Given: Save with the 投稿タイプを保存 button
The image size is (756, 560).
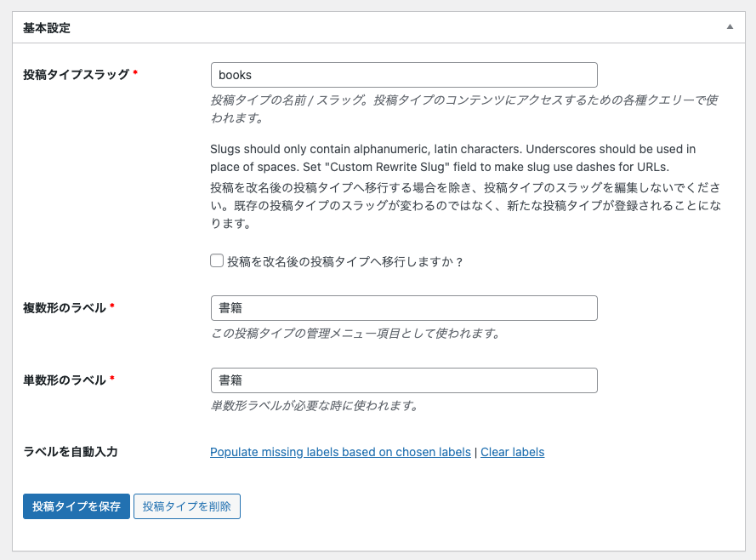Looking at the screenshot, I should click(77, 506).
